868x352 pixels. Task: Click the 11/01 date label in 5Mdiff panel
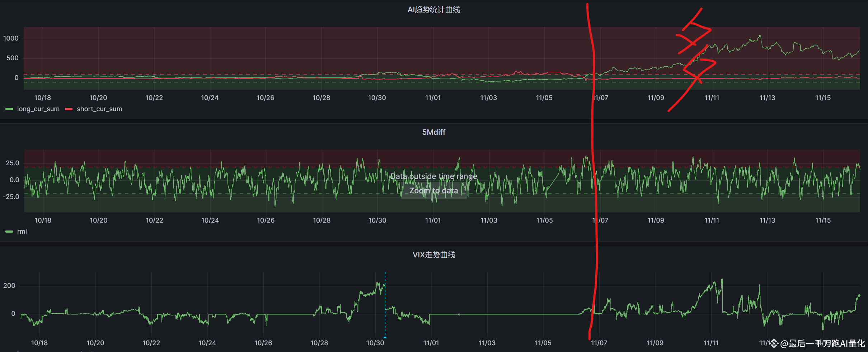pyautogui.click(x=433, y=220)
